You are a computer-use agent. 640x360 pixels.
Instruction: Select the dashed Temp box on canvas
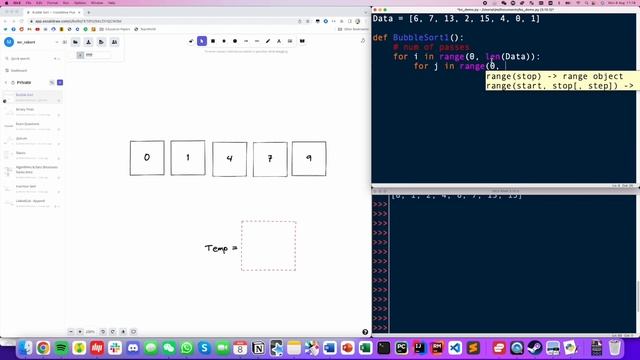pos(269,246)
